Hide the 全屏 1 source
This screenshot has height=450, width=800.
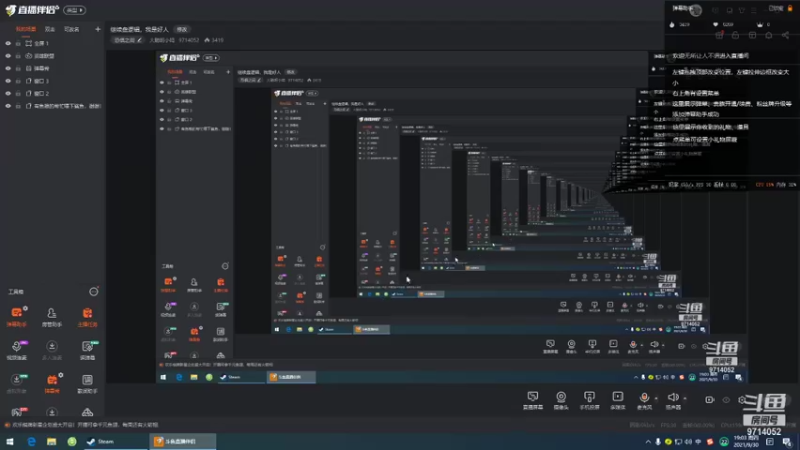point(8,43)
